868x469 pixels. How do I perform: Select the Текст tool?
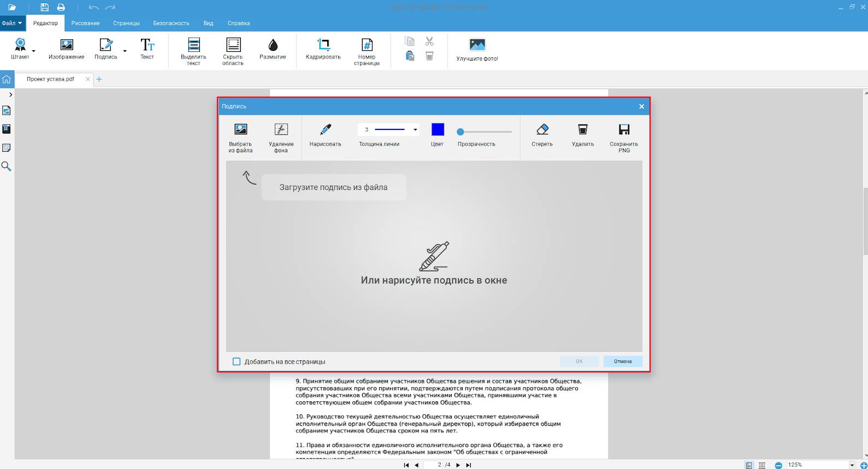tap(147, 49)
